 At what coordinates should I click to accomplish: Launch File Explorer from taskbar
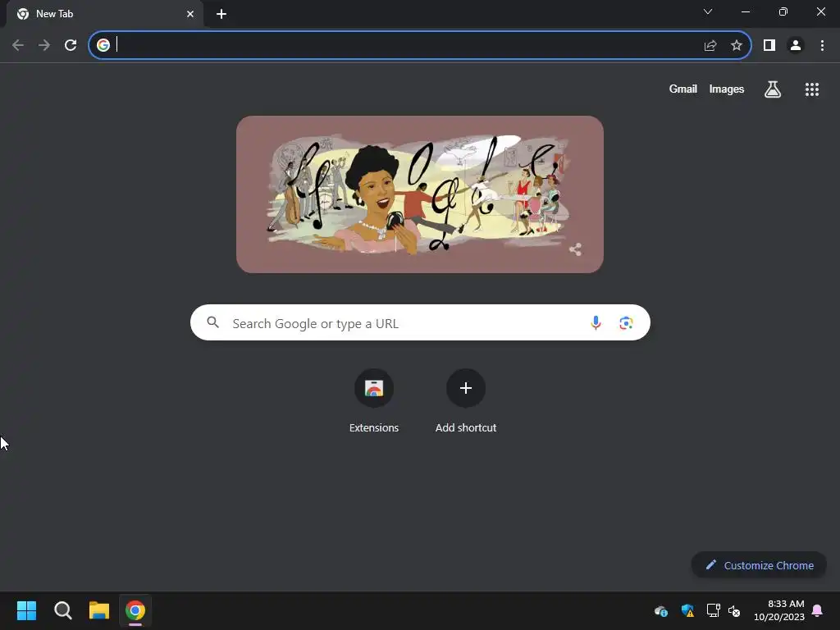click(99, 610)
